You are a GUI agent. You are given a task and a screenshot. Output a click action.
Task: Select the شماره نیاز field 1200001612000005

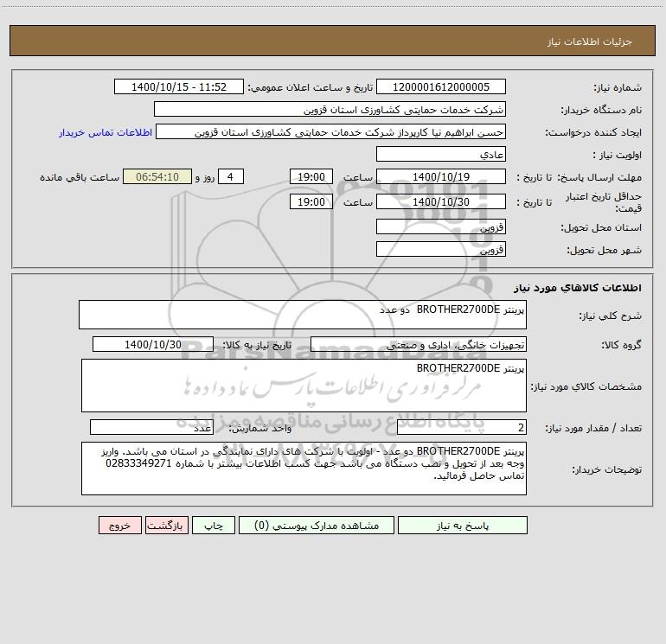coord(441,86)
